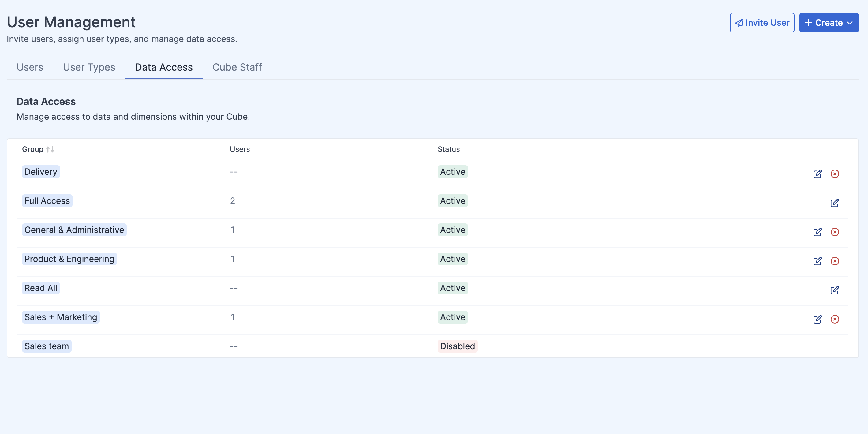Click the user count 2 for Full Access

233,201
